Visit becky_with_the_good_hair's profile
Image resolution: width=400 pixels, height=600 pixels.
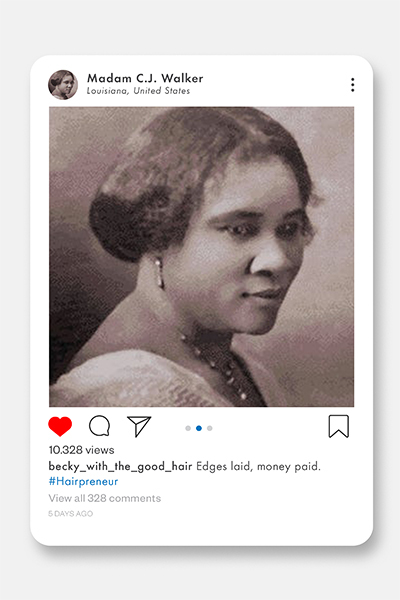120,466
